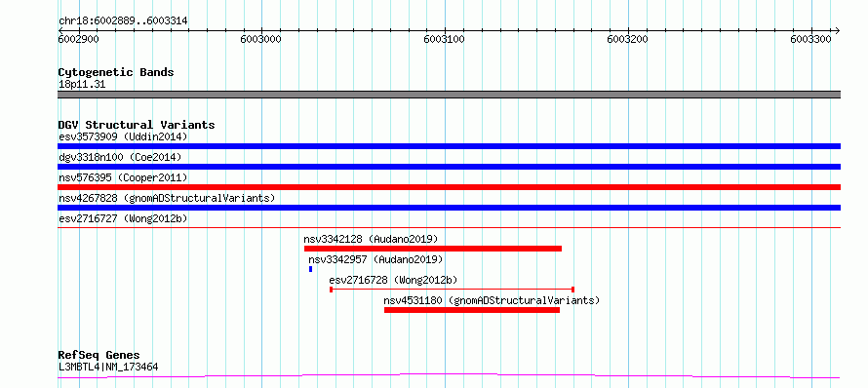Open the nsv3342128 (Audano2019) label
This screenshot has width=868, height=388.
(371, 239)
